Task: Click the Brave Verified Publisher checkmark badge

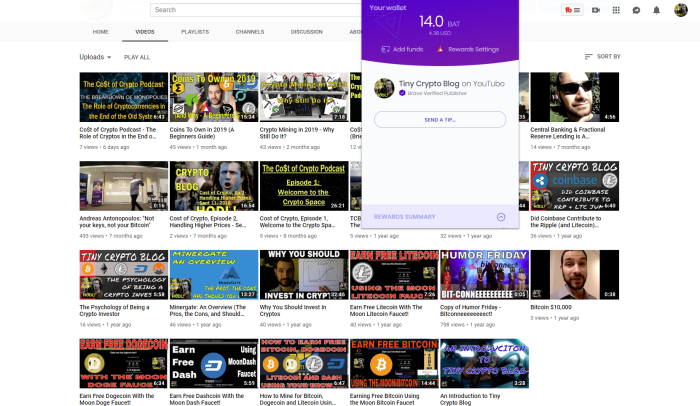Action: [x=402, y=93]
